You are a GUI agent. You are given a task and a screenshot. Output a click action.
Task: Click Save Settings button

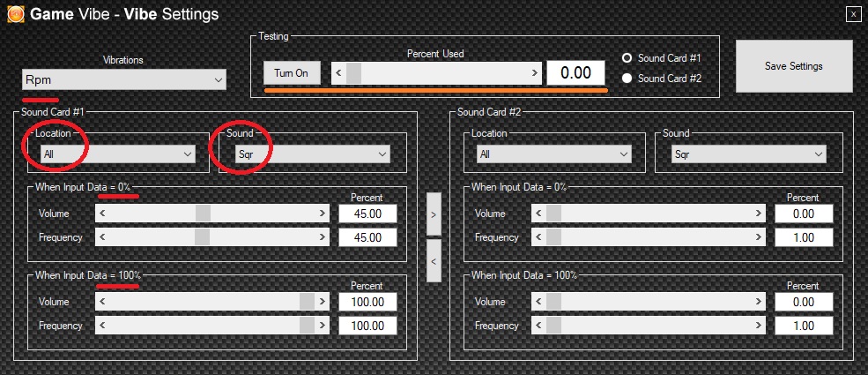click(794, 66)
